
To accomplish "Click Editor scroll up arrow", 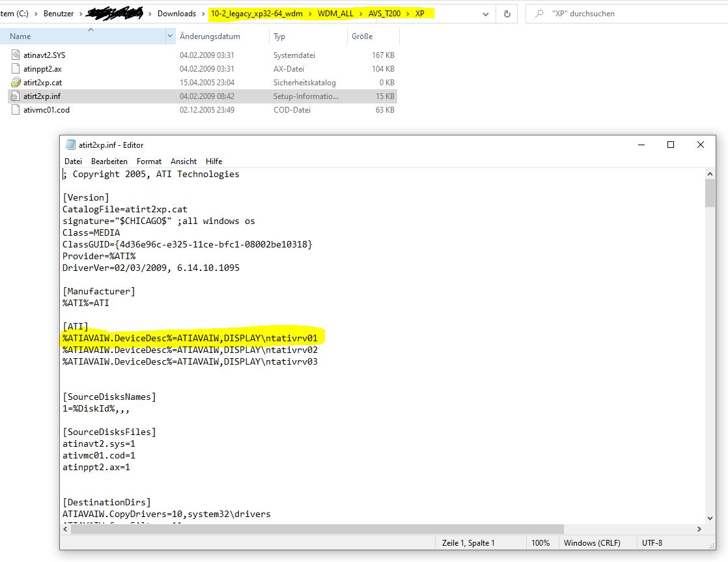I will (x=709, y=174).
